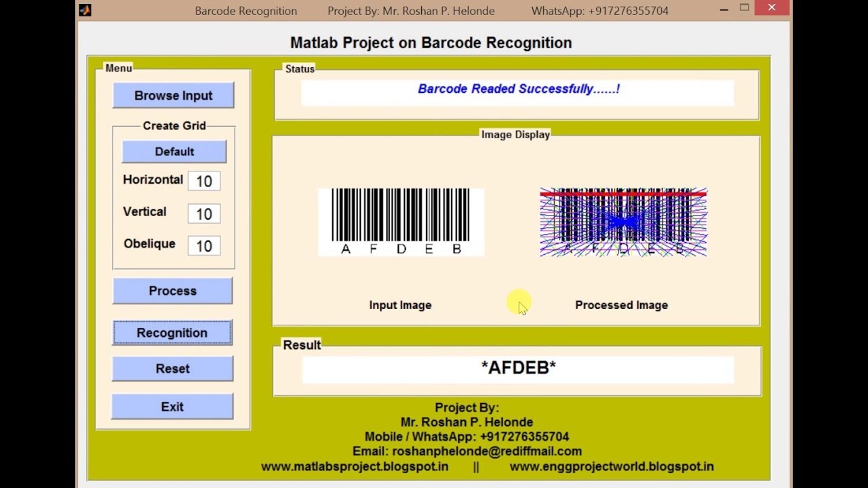Minimize the Barcode Recognition window
868x488 pixels.
click(724, 9)
